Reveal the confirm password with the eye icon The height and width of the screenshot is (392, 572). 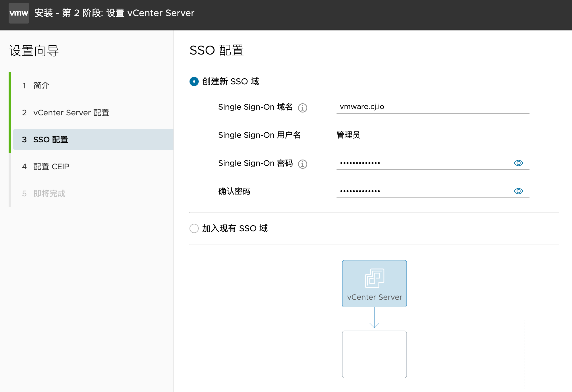[518, 191]
